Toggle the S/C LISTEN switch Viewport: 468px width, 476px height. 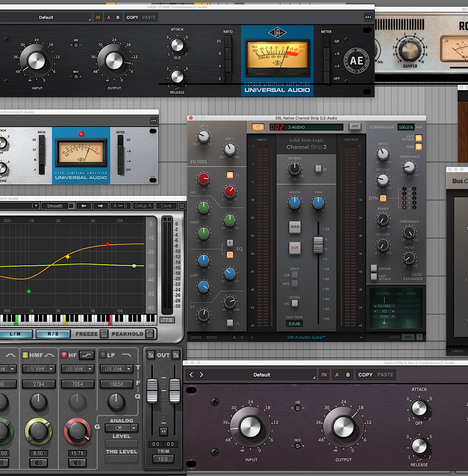point(295,303)
